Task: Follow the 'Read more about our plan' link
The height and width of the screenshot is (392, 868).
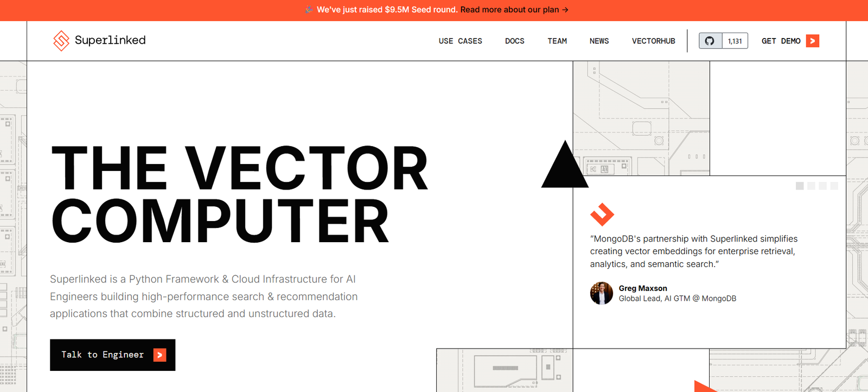Action: coord(509,10)
